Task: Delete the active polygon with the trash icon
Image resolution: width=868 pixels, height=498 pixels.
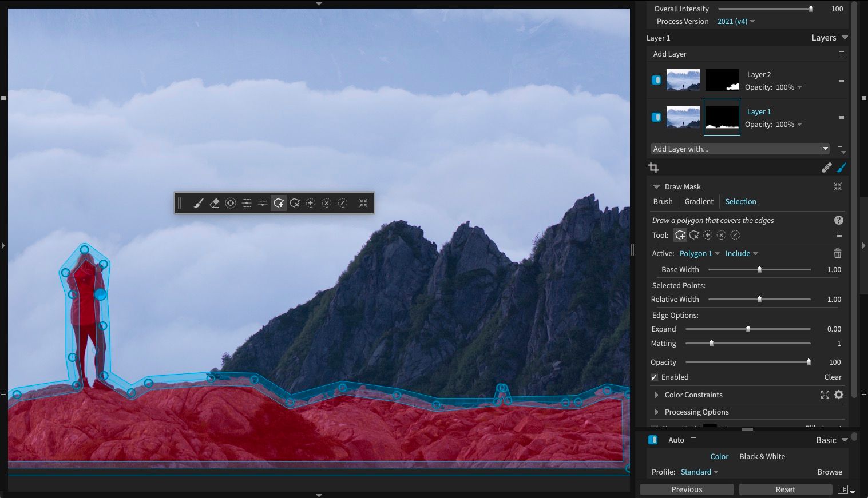Action: pos(837,253)
